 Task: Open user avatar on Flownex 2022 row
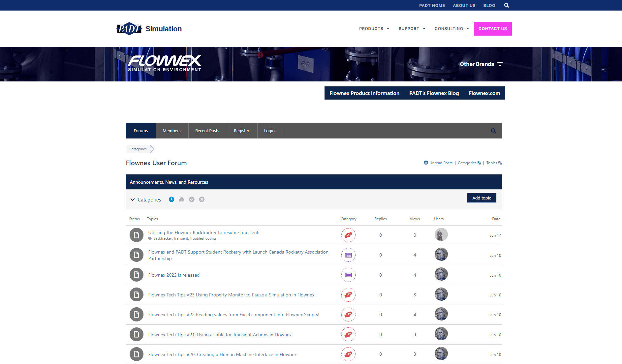[x=441, y=274]
